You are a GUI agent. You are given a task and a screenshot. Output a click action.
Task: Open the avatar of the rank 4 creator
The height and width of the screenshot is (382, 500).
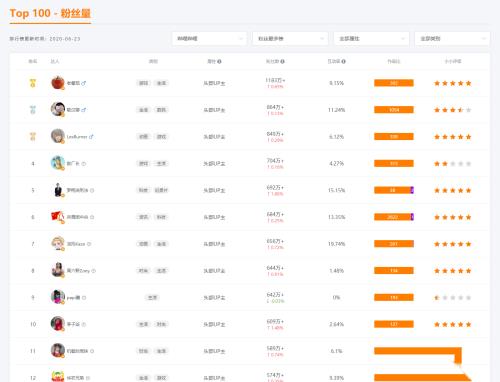click(58, 163)
